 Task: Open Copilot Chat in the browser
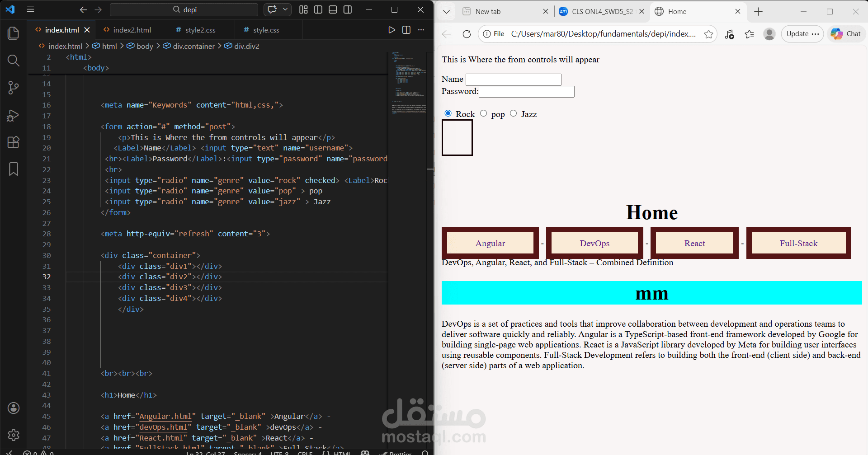[846, 34]
